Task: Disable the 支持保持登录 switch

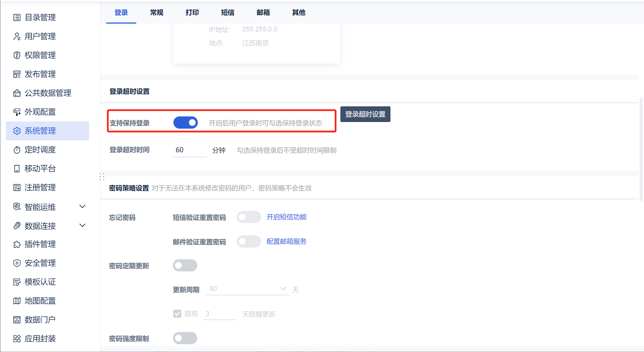Action: pyautogui.click(x=185, y=123)
